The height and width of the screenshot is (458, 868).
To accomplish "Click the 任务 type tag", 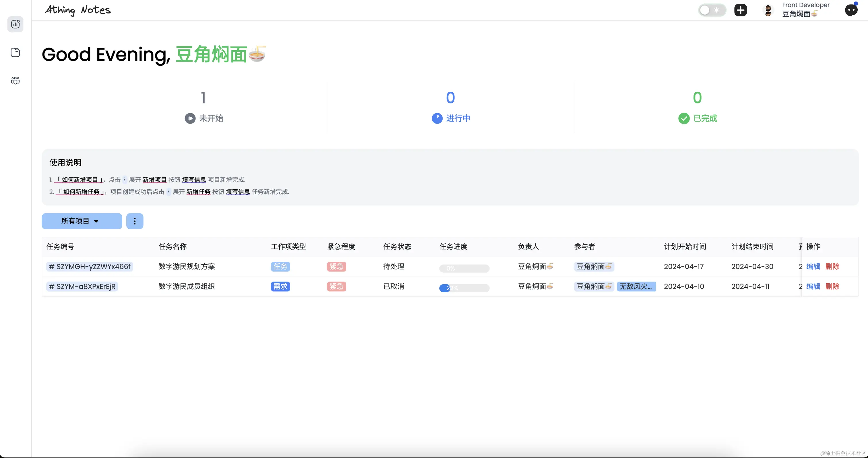I will [280, 266].
